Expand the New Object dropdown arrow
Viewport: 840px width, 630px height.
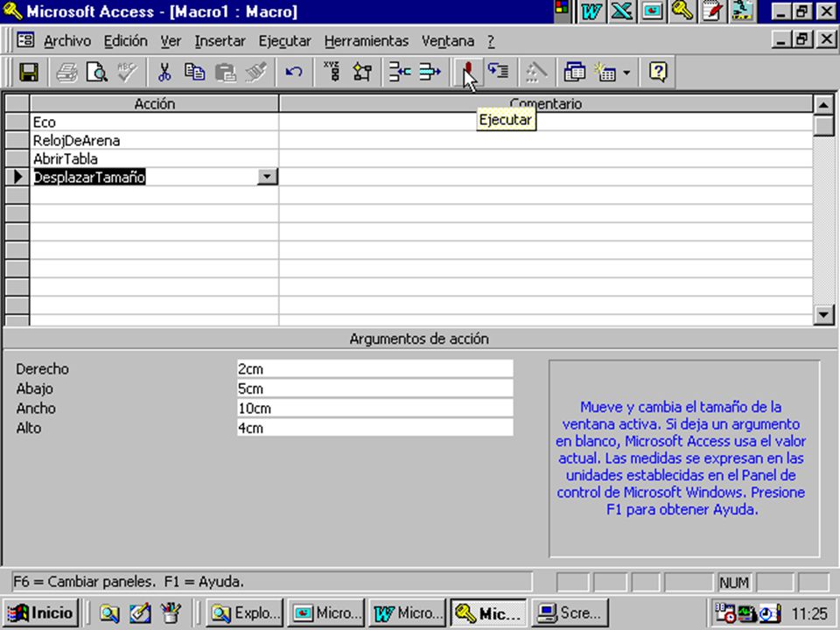tap(626, 72)
